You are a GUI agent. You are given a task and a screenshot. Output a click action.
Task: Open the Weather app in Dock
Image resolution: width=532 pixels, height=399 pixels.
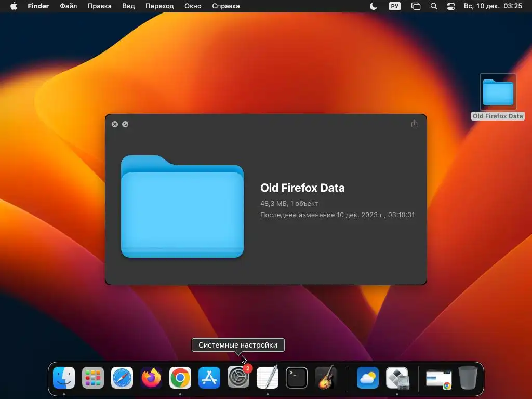click(x=368, y=378)
